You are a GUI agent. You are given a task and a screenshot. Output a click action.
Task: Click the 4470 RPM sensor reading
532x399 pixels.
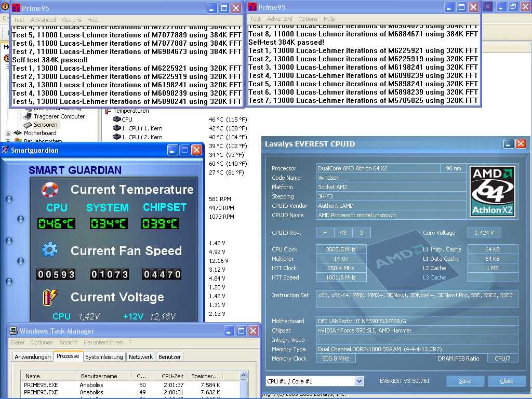click(221, 208)
